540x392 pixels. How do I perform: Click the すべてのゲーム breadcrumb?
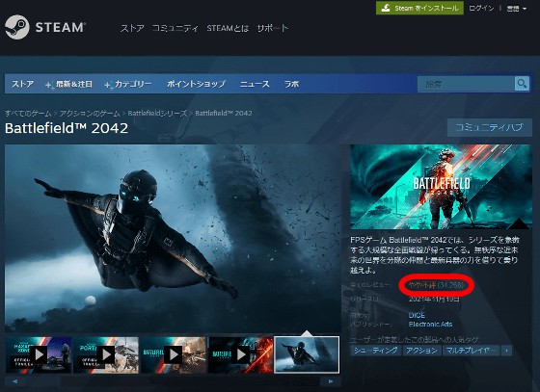coord(28,113)
